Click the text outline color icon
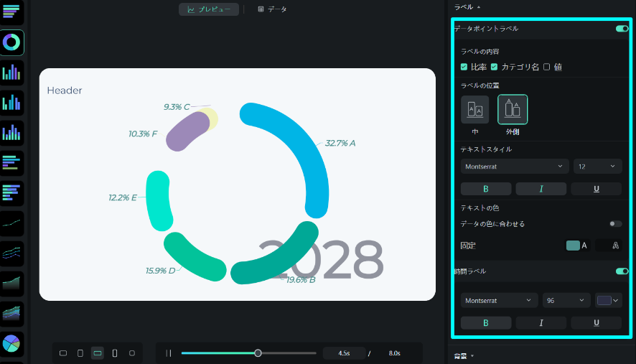This screenshot has height=364, width=636. pyautogui.click(x=615, y=246)
